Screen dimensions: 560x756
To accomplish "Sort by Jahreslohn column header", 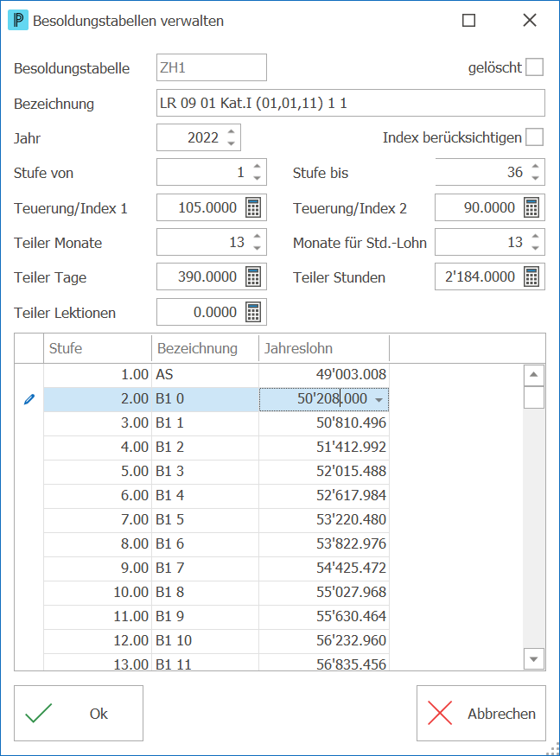I will (324, 348).
